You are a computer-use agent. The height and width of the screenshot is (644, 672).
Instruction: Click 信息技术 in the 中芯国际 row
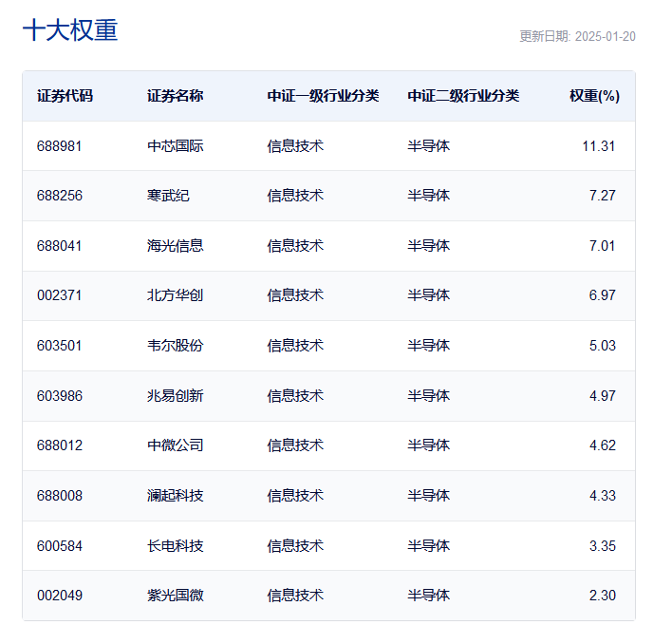(295, 146)
